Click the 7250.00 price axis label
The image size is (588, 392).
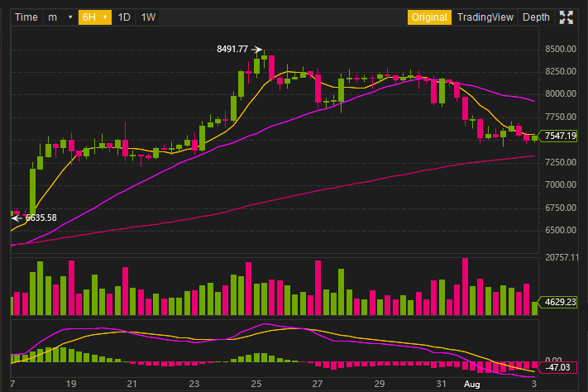tap(561, 162)
